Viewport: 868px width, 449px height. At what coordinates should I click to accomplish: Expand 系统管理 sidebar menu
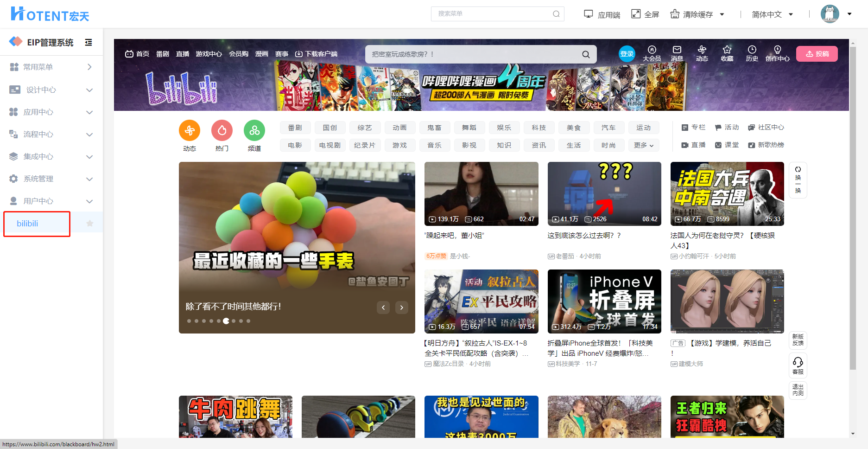[51, 179]
